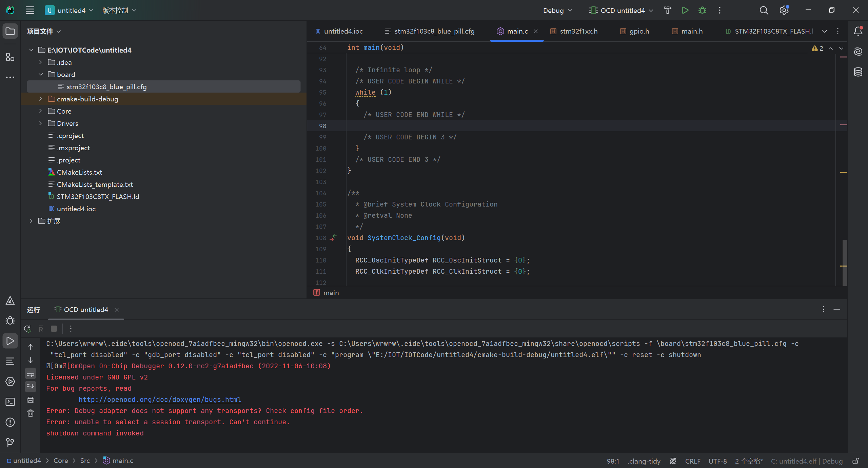Viewport: 868px width, 468px height.
Task: Switch to the untitled4.ioc tab
Action: point(343,31)
